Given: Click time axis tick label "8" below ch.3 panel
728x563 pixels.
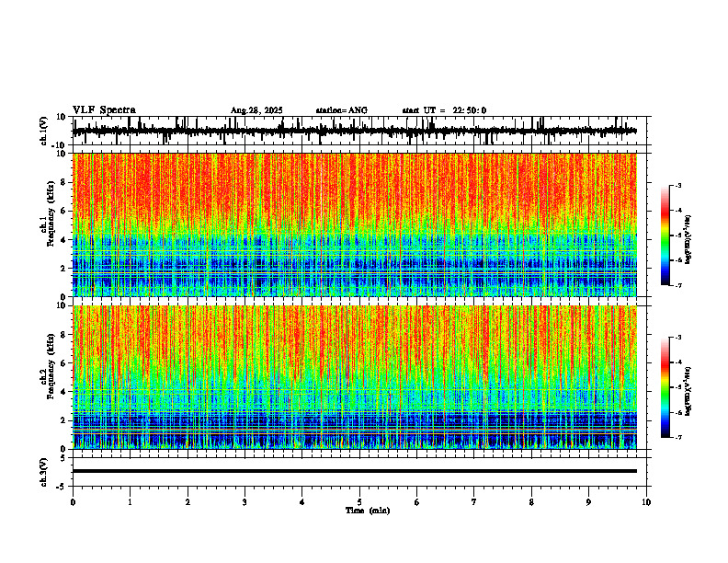Looking at the screenshot, I should point(531,502).
